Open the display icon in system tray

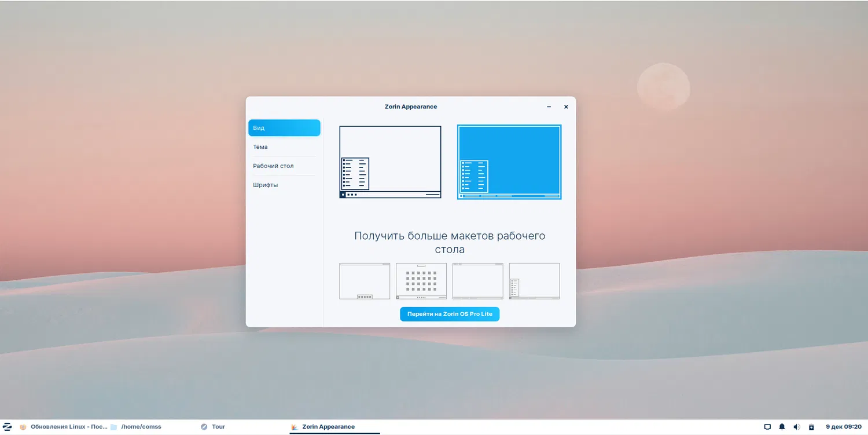[x=768, y=427]
